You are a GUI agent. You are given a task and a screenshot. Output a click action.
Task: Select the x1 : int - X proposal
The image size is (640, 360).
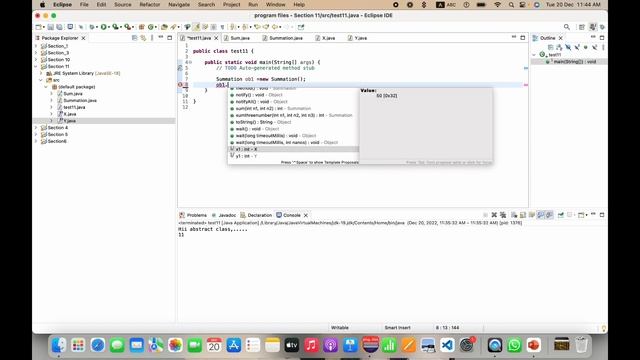tap(293, 149)
